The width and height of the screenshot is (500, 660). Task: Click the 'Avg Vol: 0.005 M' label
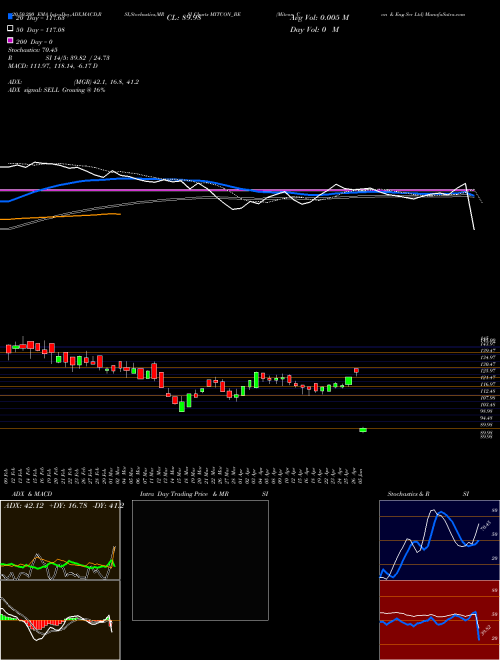[320, 18]
